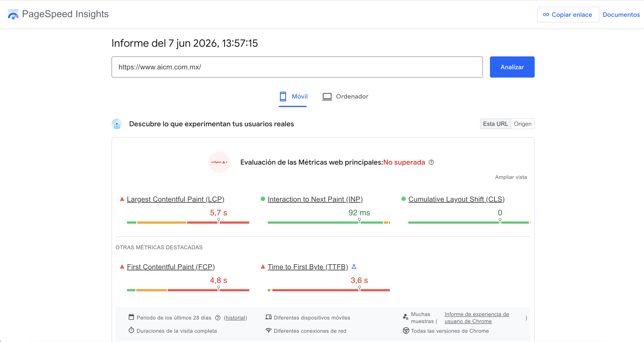Click Diferentes conexiones de red text

click(310, 331)
